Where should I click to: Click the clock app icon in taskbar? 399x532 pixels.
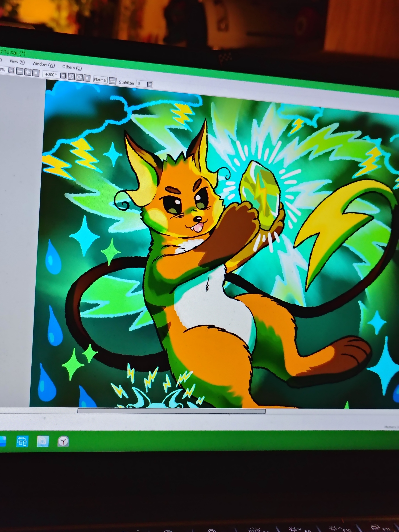click(63, 442)
